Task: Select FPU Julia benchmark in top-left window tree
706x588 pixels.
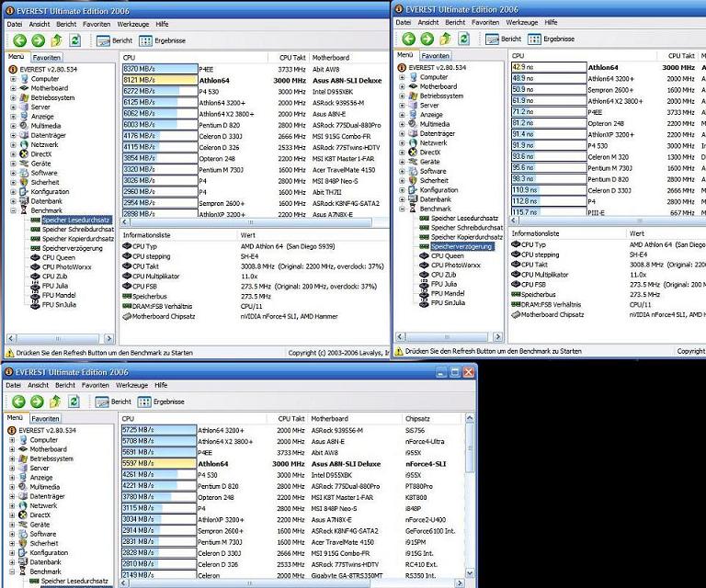Action: point(55,286)
